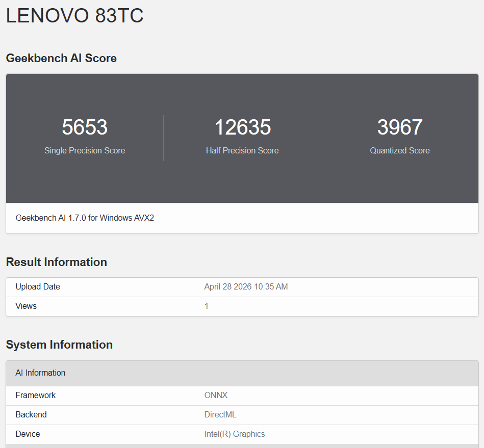484x448 pixels.
Task: Click the Backend row label
Action: [x=31, y=415]
